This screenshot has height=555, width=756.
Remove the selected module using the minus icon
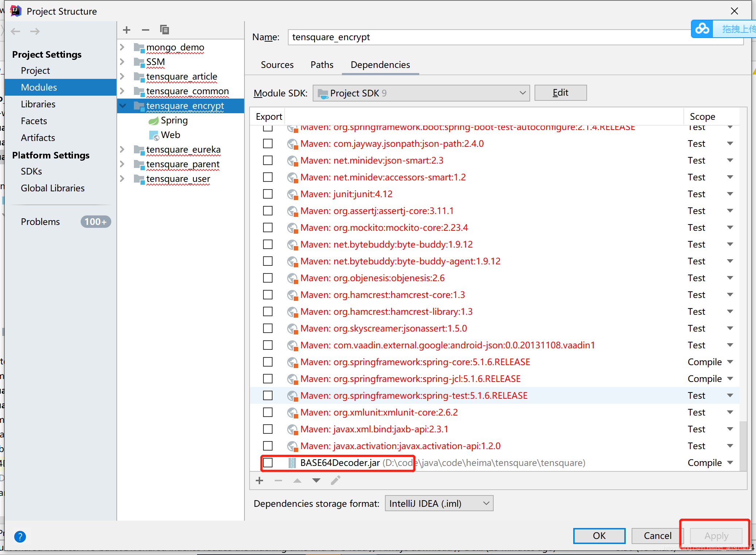tap(145, 30)
